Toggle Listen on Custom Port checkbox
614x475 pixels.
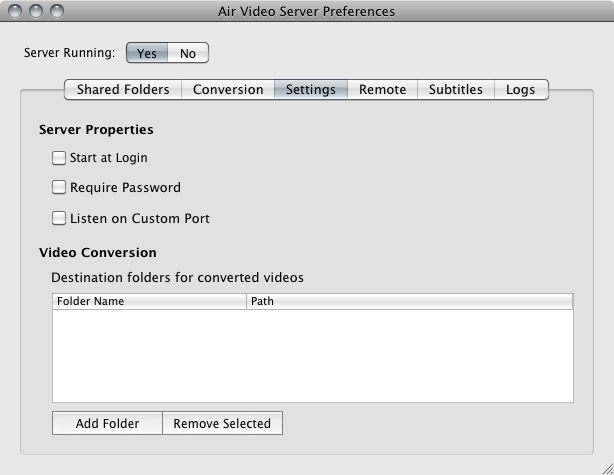pyautogui.click(x=59, y=218)
